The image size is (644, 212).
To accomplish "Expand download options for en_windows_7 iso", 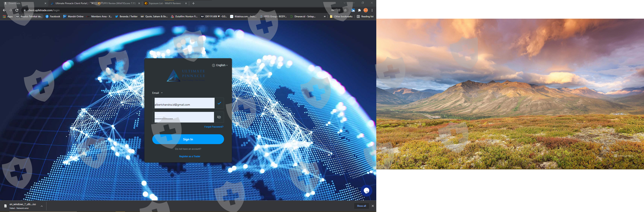I will coord(42,206).
